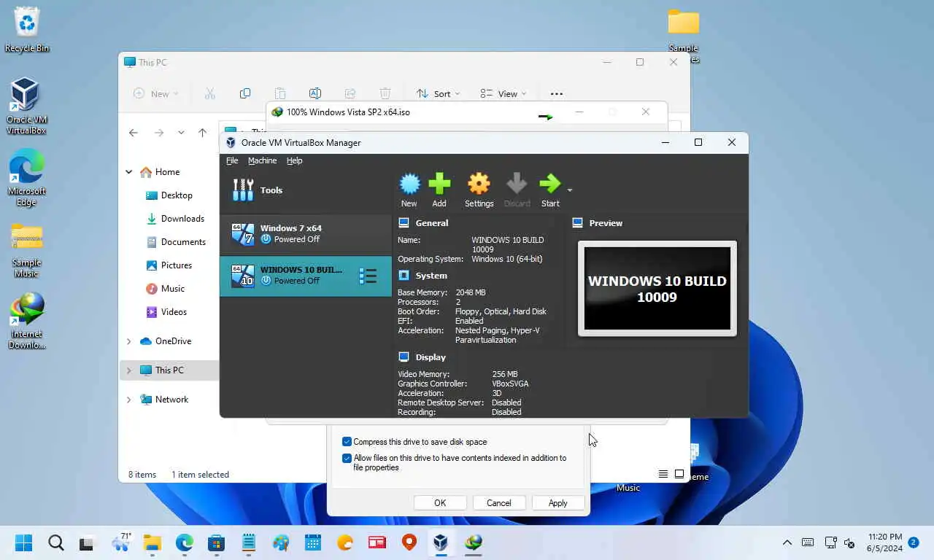Click the VM preview thumbnail
The height and width of the screenshot is (560, 934).
point(657,289)
